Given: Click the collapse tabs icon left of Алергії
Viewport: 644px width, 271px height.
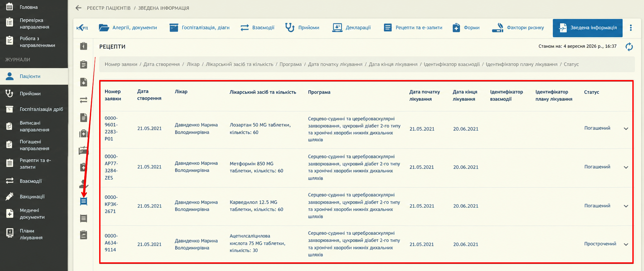Looking at the screenshot, I should point(82,28).
